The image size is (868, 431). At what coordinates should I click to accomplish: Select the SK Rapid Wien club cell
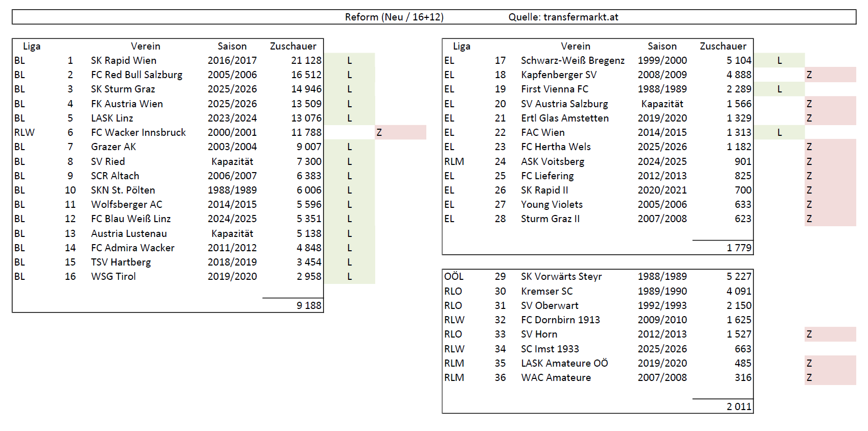tap(124, 60)
